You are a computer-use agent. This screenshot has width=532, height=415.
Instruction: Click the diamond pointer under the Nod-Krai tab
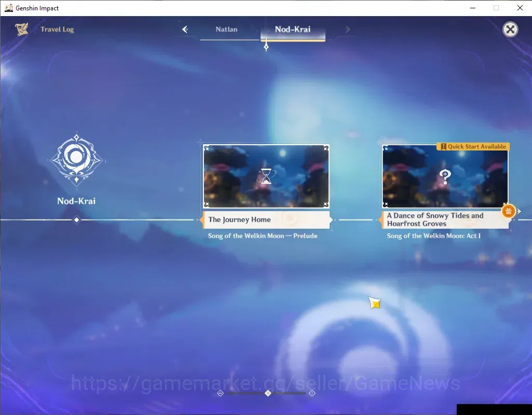point(266,47)
